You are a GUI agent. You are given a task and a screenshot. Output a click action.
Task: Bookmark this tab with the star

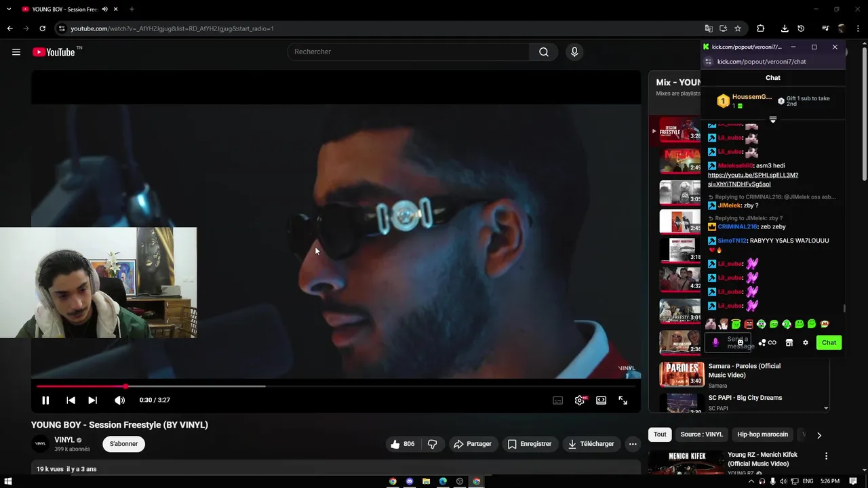click(x=738, y=28)
